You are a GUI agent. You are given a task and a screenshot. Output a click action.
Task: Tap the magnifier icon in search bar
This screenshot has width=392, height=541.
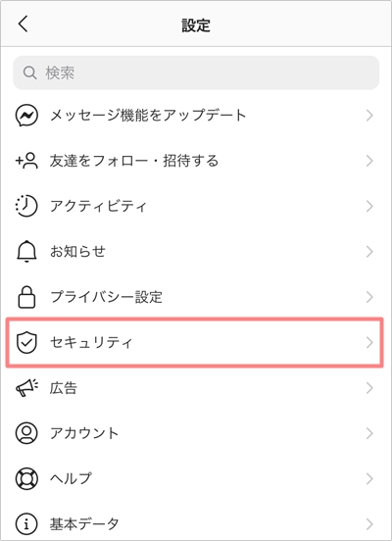[x=30, y=73]
